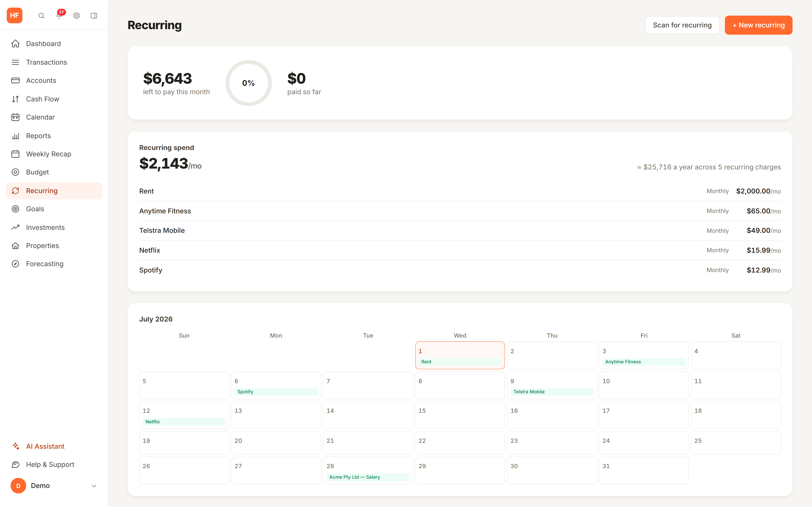Toggle the sidebar panel icon

pyautogui.click(x=94, y=16)
